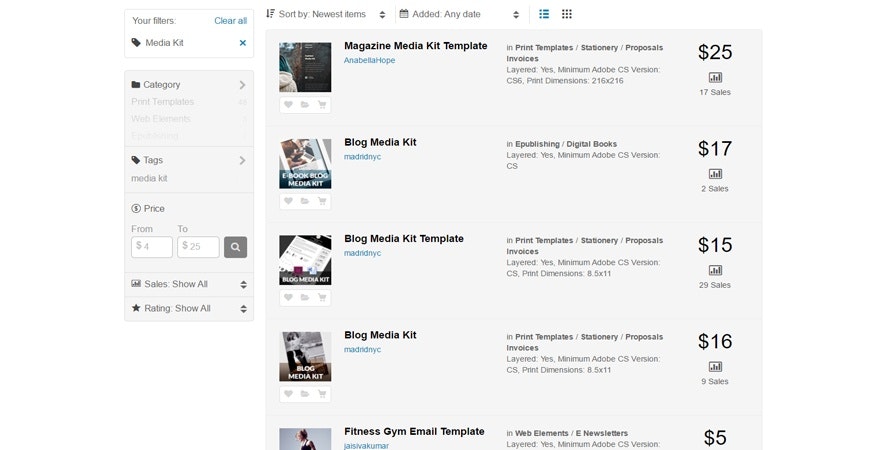Screen dimensions: 880x450
Task: Add $15 Blog Media Kit Template to cart
Action: point(322,297)
